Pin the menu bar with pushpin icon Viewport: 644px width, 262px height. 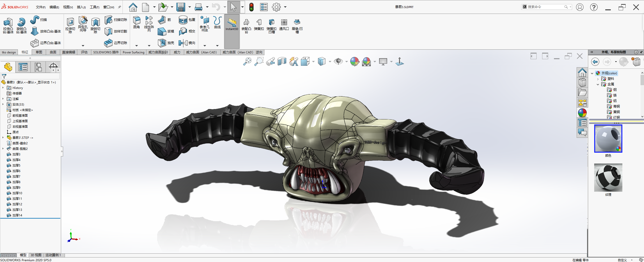pos(119,7)
